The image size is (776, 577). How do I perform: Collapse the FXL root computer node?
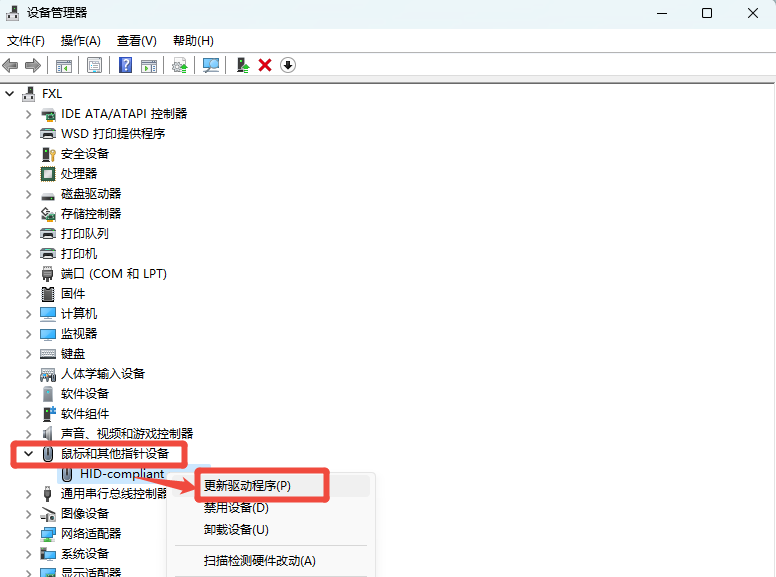pos(10,94)
